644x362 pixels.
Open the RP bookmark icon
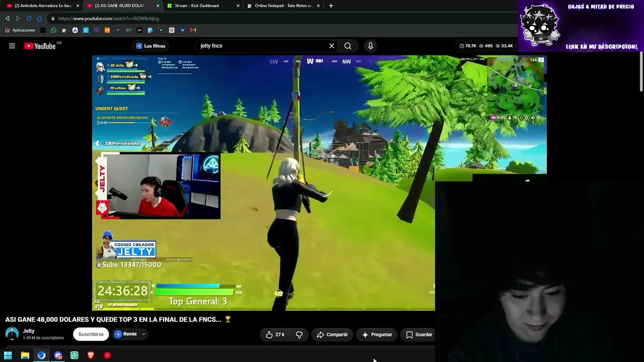[x=129, y=30]
